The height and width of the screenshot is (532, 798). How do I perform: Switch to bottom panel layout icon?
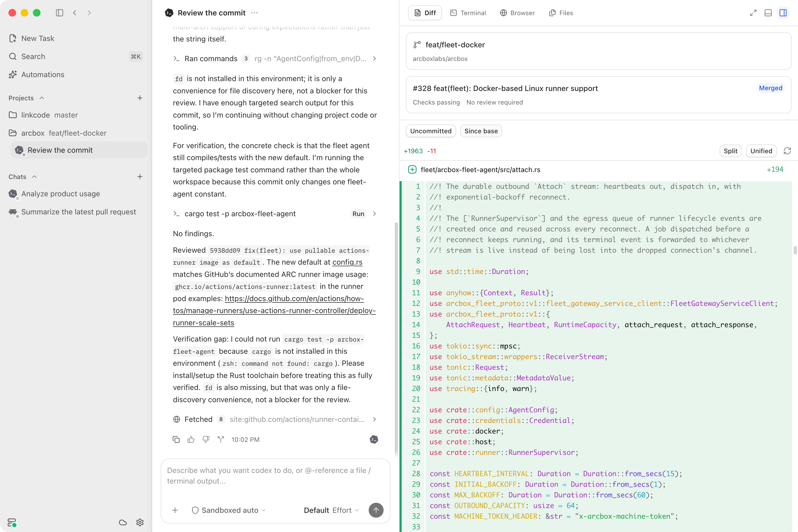768,13
